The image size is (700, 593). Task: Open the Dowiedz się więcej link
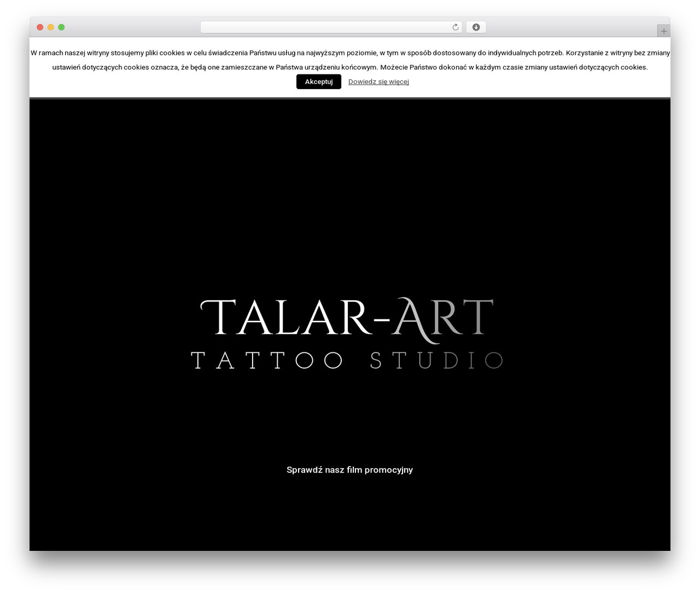378,82
